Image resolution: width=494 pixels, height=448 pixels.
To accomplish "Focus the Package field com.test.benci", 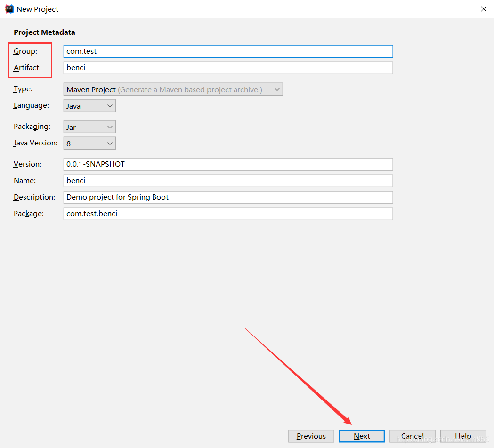I will tap(228, 214).
